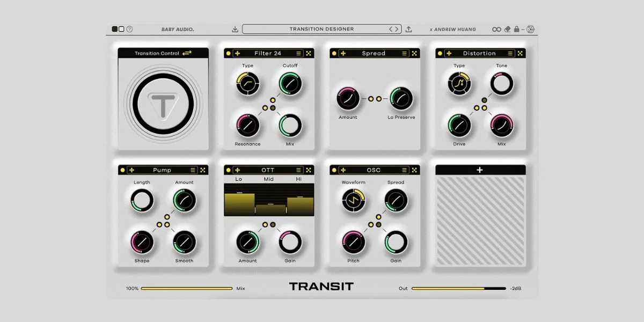Image resolution: width=644 pixels, height=322 pixels.
Task: Click the move handle icon on Spread
Action: (x=343, y=53)
